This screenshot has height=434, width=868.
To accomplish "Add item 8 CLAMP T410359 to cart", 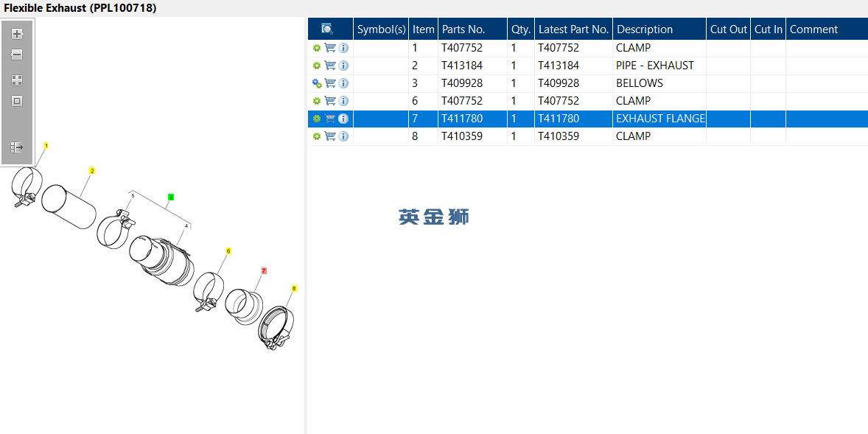I will coord(330,136).
